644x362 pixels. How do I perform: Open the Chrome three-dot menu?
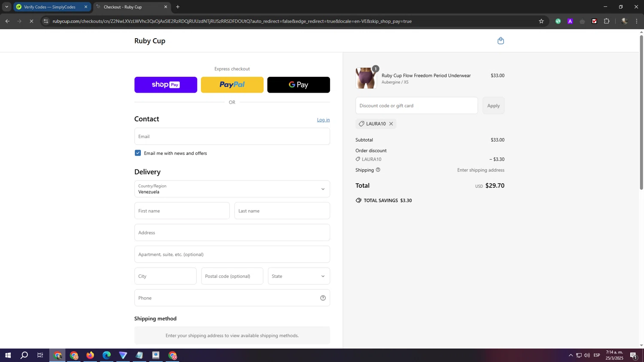tap(637, 21)
